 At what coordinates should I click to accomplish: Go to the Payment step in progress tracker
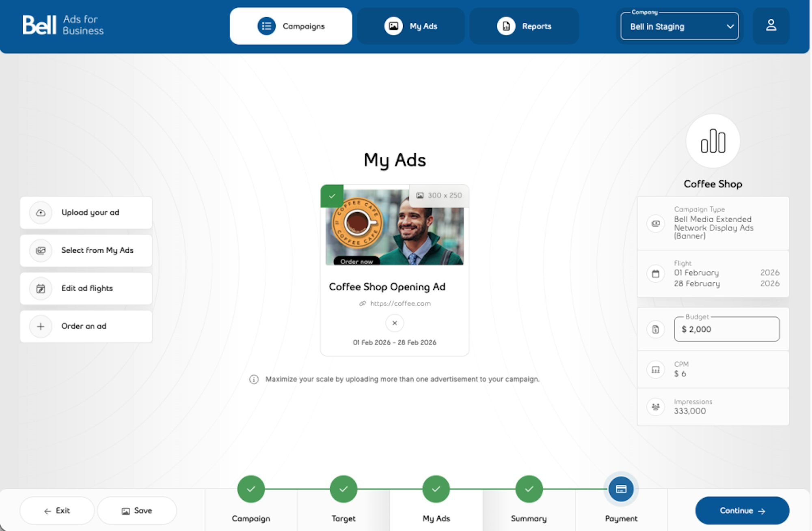pos(621,489)
